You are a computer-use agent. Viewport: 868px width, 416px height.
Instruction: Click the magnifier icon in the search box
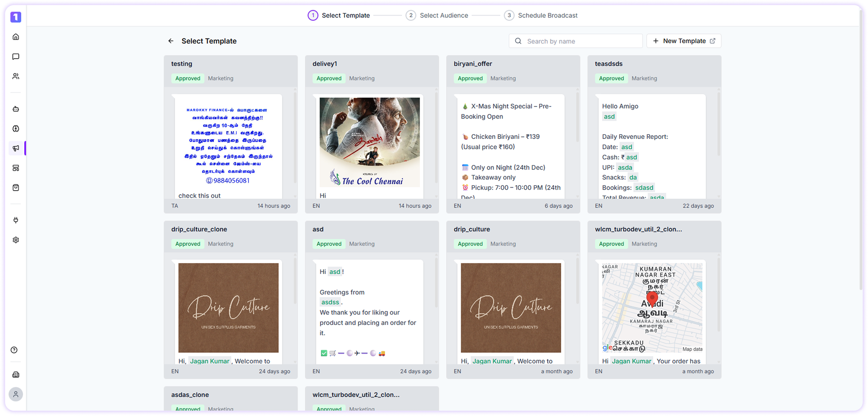coord(518,41)
